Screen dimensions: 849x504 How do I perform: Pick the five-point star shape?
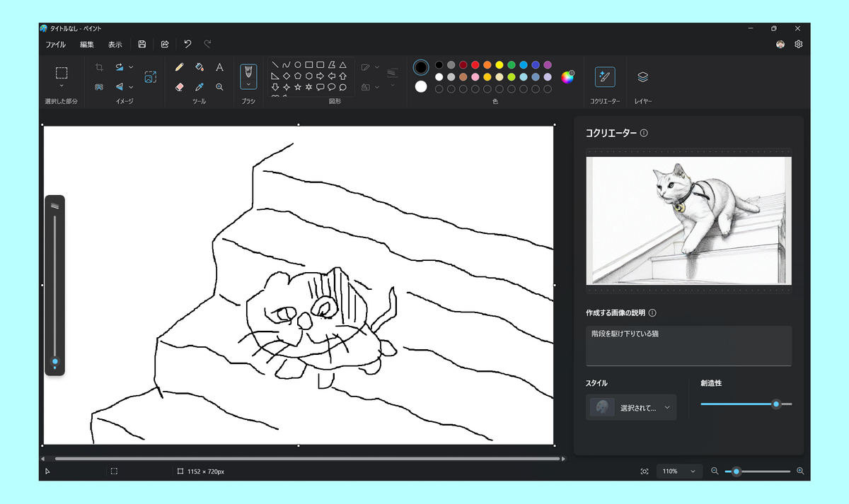pyautogui.click(x=298, y=87)
